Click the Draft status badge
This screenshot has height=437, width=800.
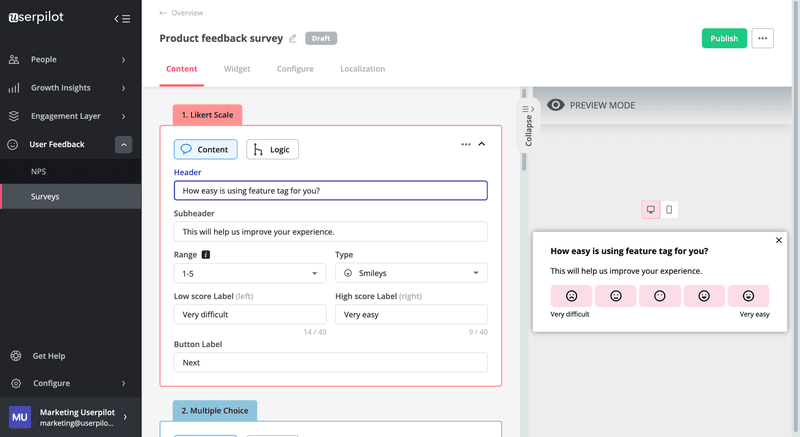(x=321, y=38)
